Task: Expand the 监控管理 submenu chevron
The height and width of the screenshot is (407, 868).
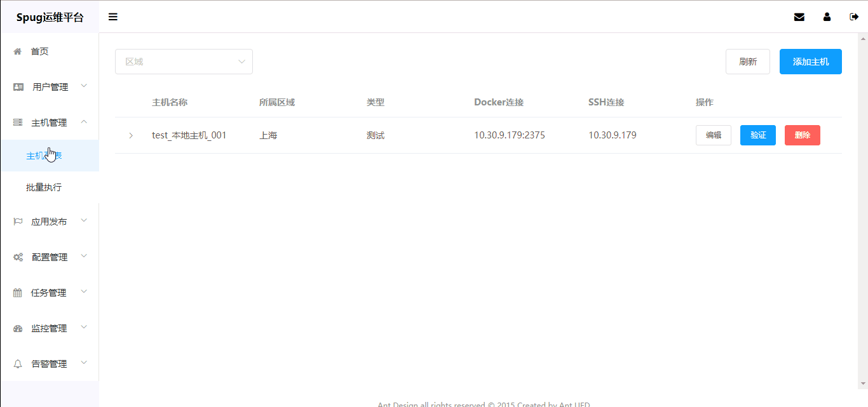Action: coord(84,328)
